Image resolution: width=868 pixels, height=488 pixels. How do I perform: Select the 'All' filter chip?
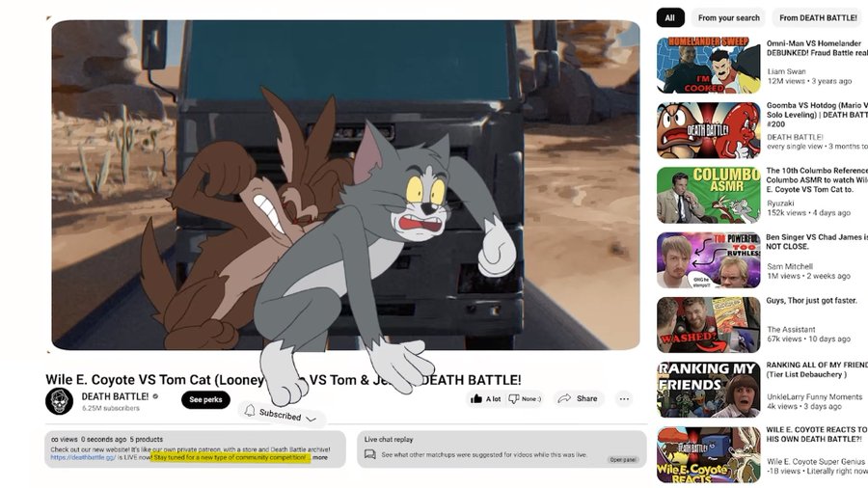[x=670, y=17]
